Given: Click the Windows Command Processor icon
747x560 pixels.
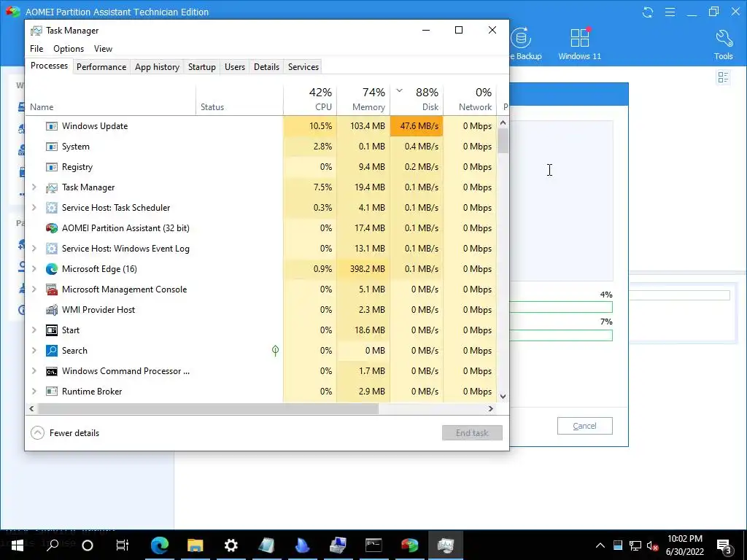Looking at the screenshot, I should 52,371.
